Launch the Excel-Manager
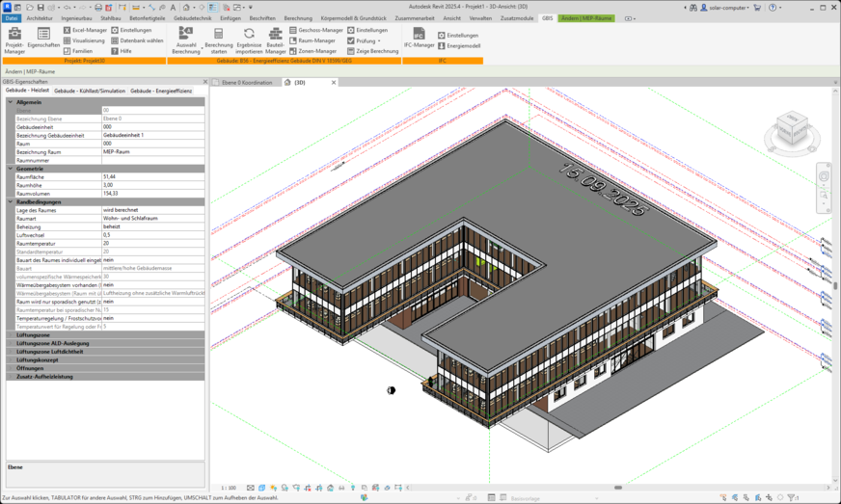The height and width of the screenshot is (504, 841). [x=85, y=30]
